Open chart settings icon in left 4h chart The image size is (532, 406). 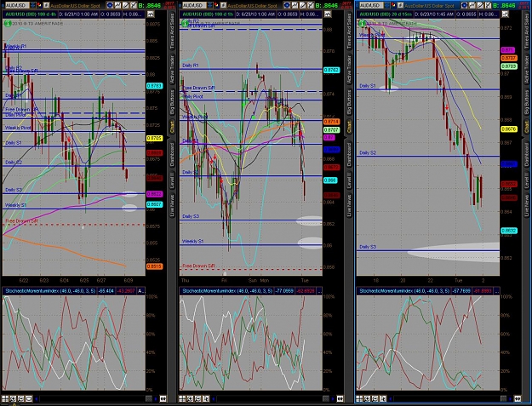point(110,5)
